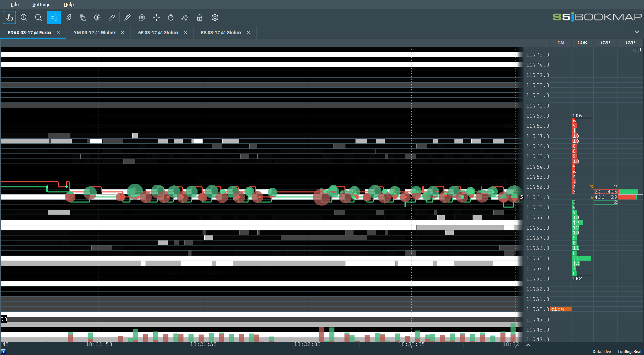Close the YM 03-17 @ Globex tab
This screenshot has width=644, height=355.
(x=122, y=33)
